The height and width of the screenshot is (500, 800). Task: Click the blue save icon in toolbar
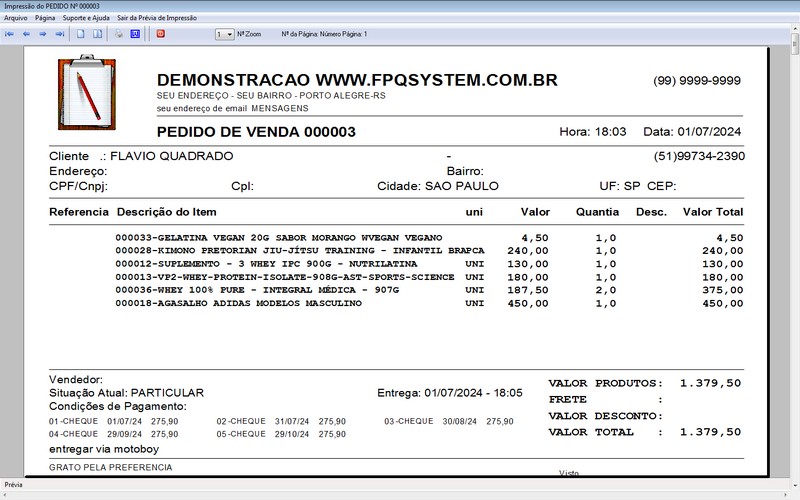[135, 34]
